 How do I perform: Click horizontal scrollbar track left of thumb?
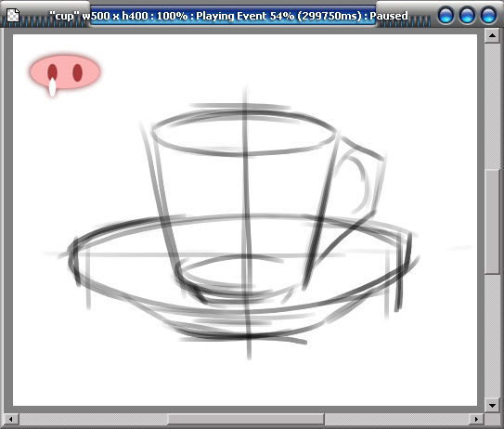coord(93,419)
